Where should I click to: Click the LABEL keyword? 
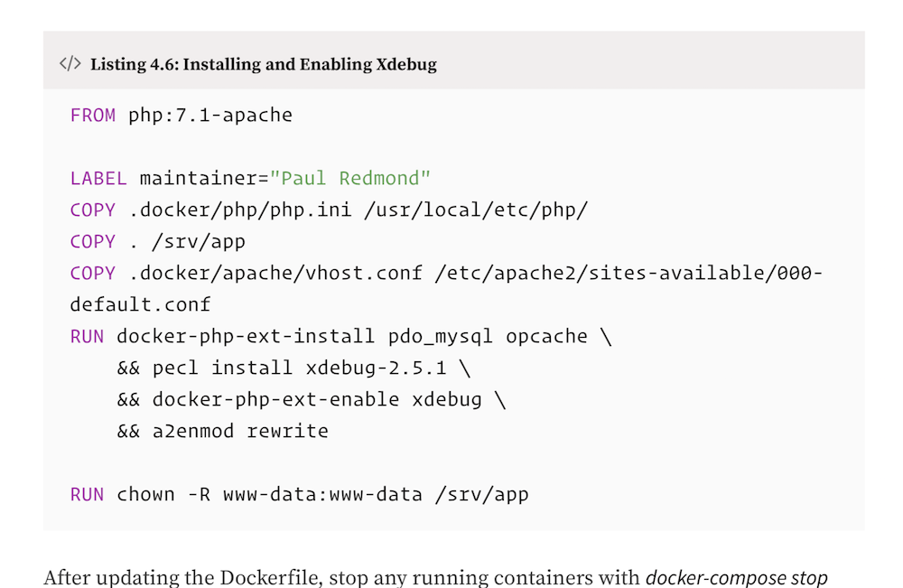click(98, 179)
